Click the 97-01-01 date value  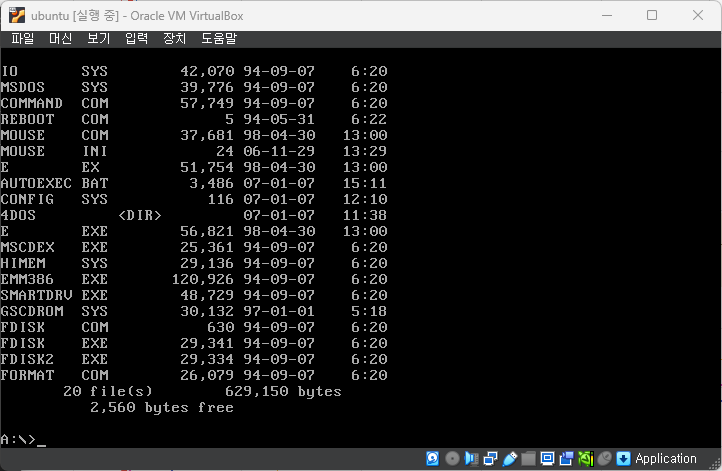[279, 311]
